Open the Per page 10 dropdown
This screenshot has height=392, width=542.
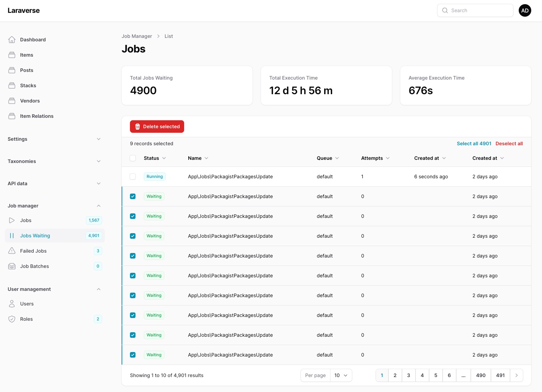click(341, 375)
